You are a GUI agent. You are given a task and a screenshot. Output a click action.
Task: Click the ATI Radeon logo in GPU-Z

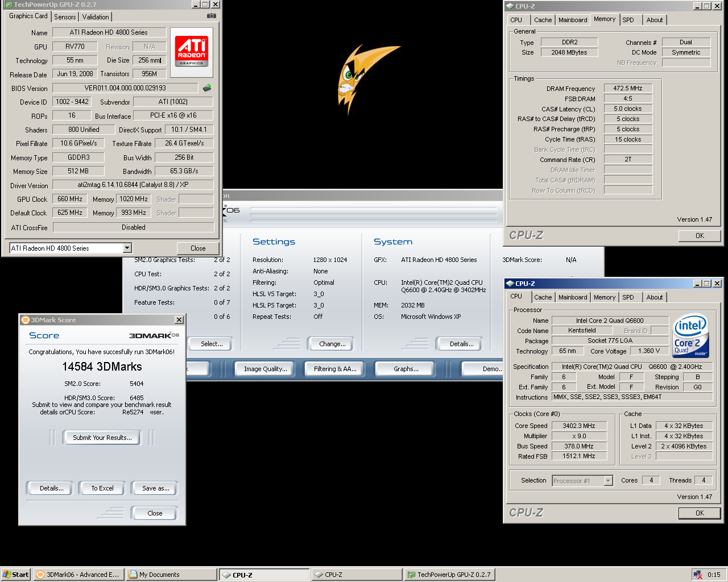tap(192, 52)
